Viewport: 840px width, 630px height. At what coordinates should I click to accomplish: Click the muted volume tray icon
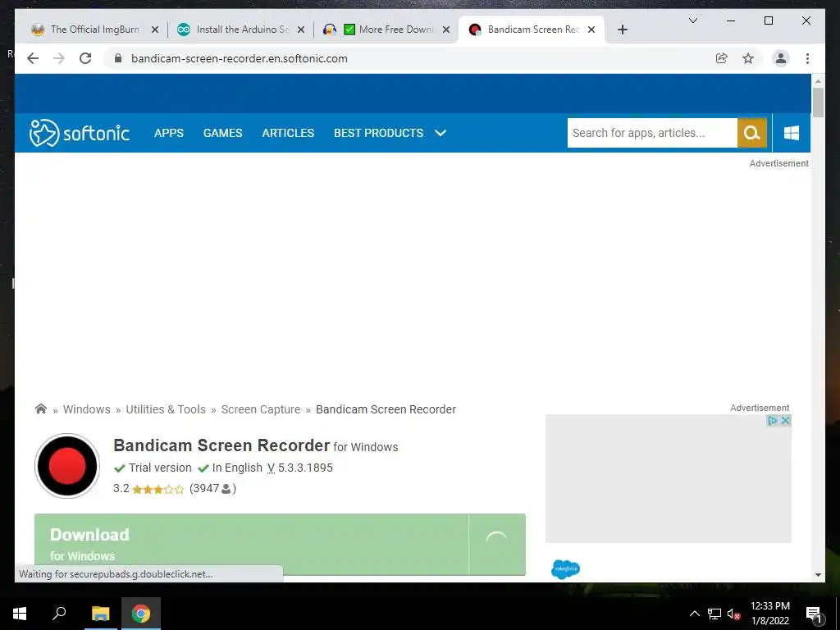(x=734, y=614)
